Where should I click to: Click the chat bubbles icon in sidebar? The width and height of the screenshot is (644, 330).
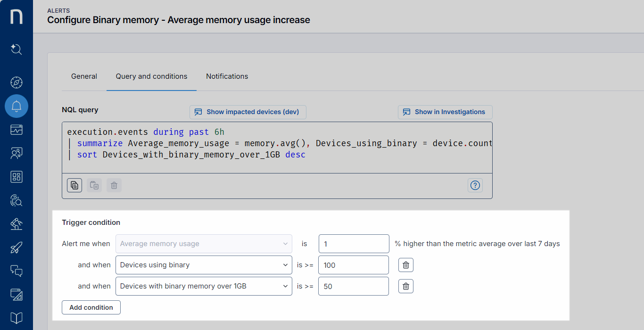[17, 271]
